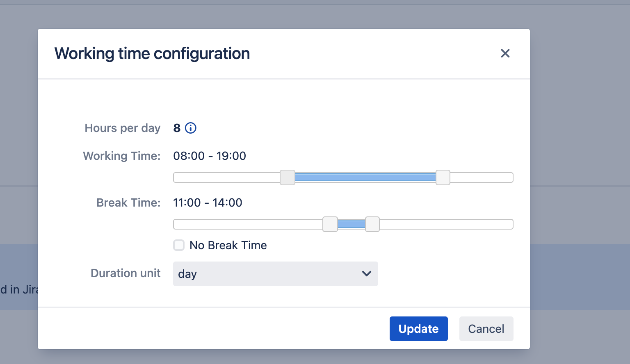Click the Duration unit label

pyautogui.click(x=126, y=273)
